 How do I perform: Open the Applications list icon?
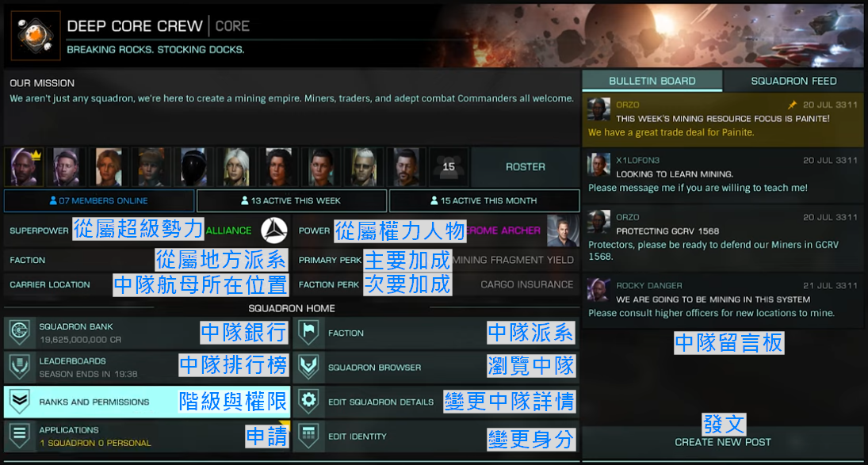[x=20, y=435]
